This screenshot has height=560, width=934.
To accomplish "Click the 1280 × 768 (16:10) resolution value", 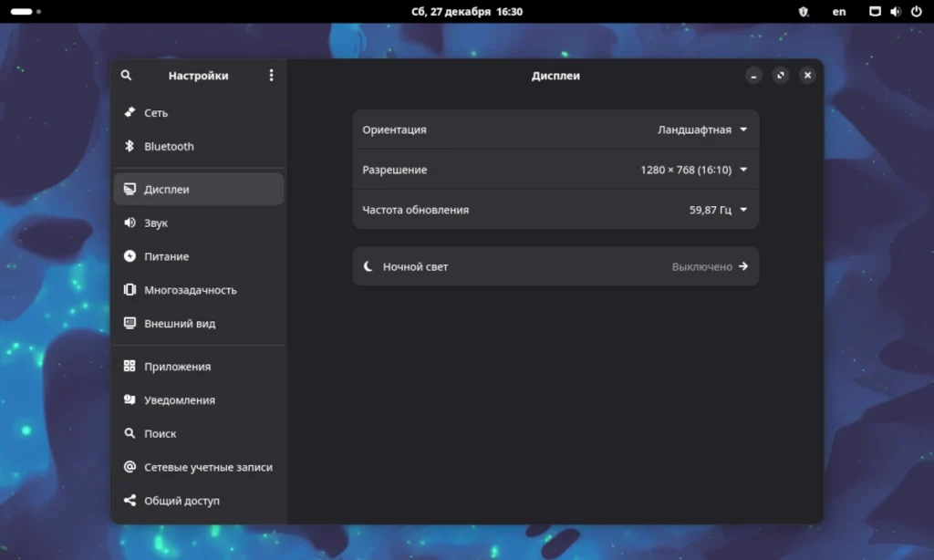I will 686,170.
